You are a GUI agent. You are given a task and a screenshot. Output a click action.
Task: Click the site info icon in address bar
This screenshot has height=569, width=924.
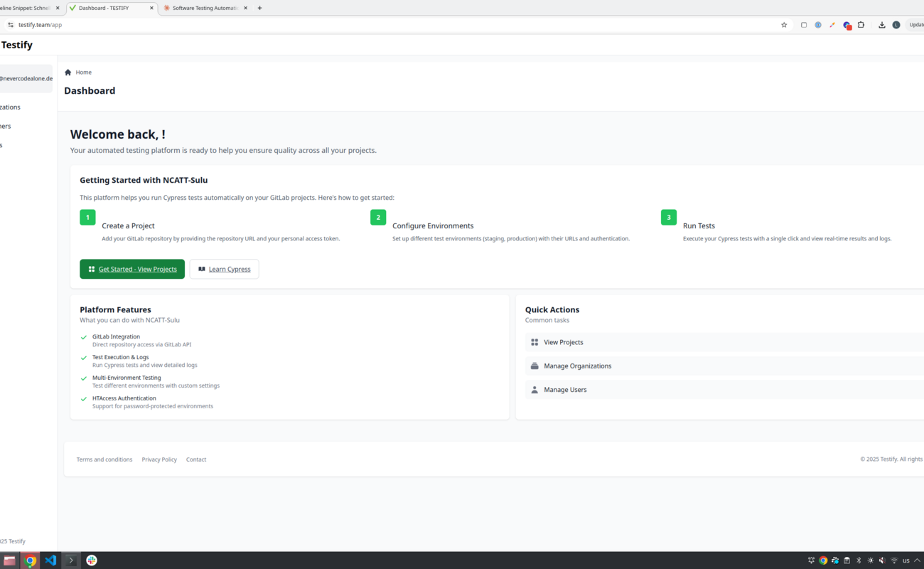11,25
